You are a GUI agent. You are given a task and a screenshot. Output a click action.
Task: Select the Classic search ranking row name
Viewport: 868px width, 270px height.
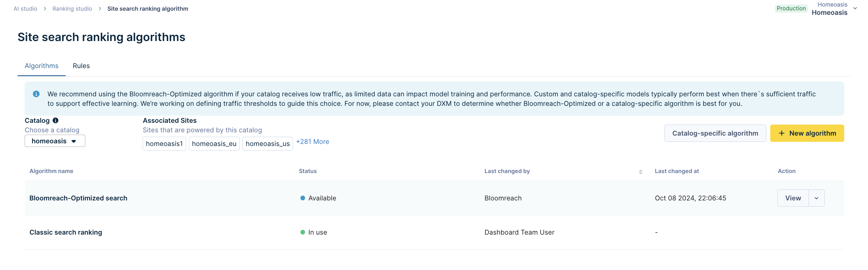point(66,232)
